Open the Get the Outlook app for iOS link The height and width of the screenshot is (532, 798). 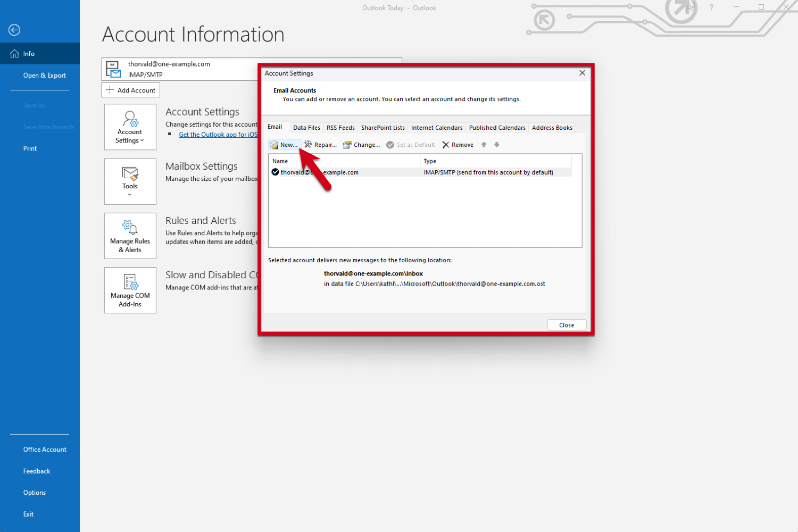click(x=218, y=134)
